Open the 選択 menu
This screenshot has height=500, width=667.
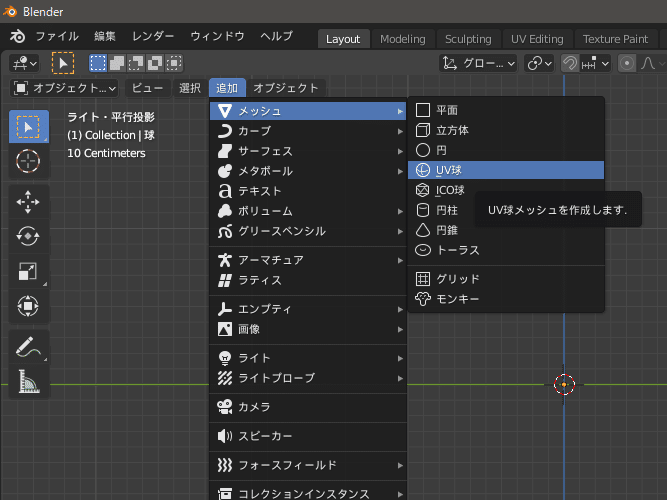[x=190, y=88]
